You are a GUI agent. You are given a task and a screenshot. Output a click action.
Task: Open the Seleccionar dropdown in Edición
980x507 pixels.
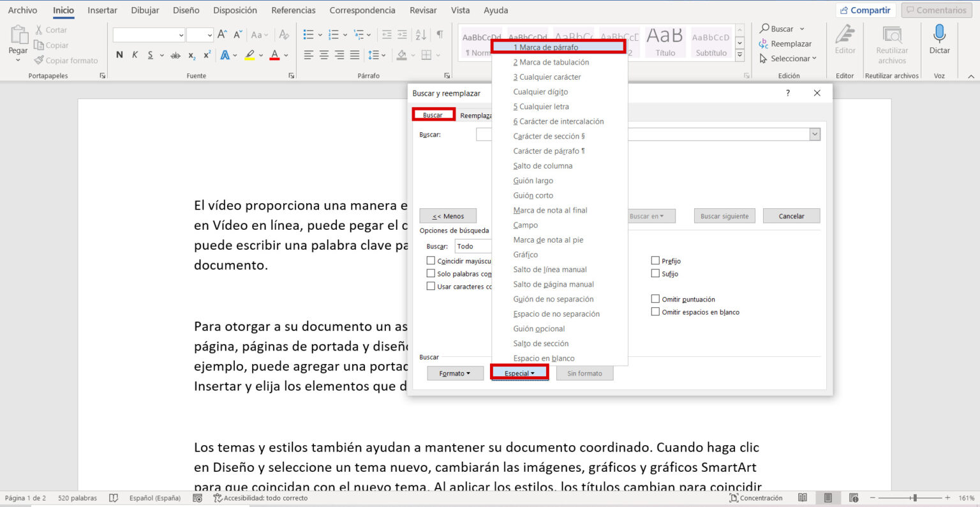point(789,59)
